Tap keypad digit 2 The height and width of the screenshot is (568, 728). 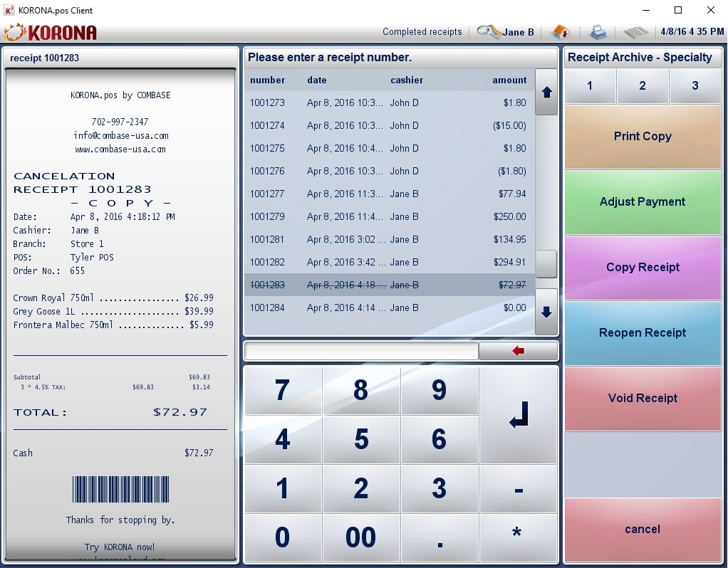click(x=360, y=489)
